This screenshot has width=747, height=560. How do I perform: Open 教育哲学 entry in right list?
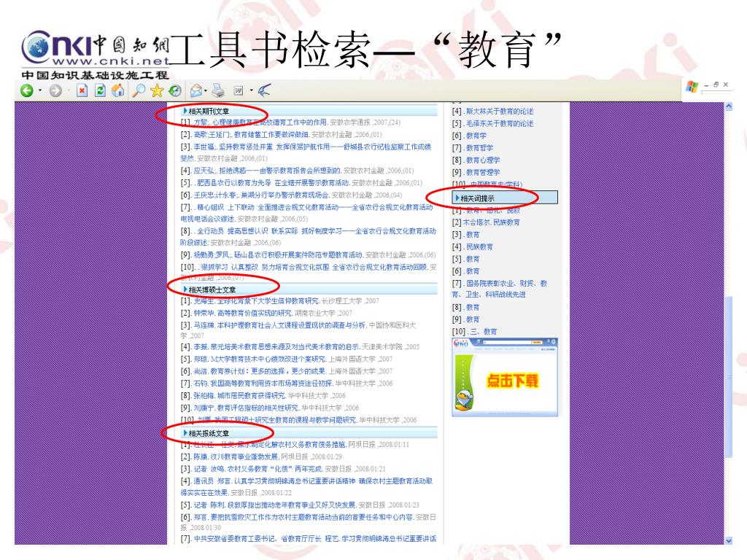pos(480,147)
